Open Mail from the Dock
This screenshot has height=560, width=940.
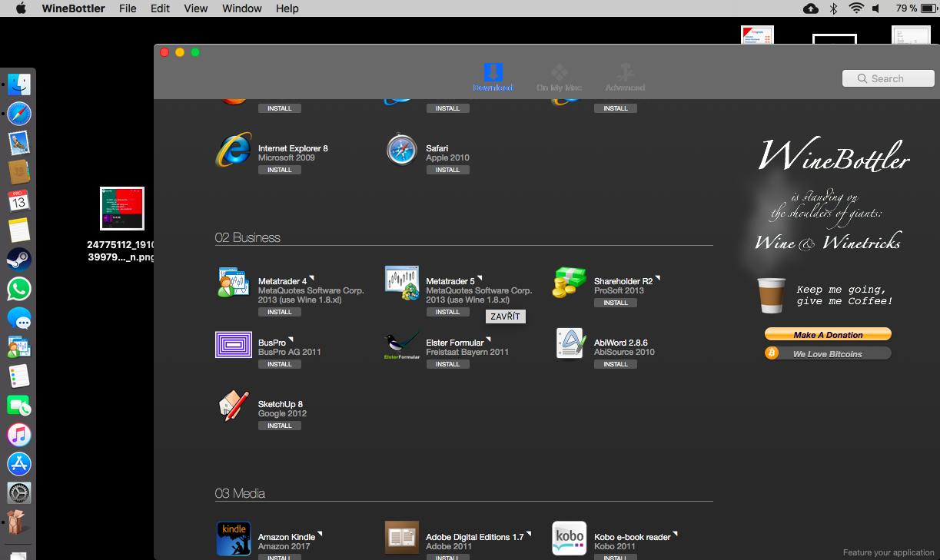[x=19, y=143]
